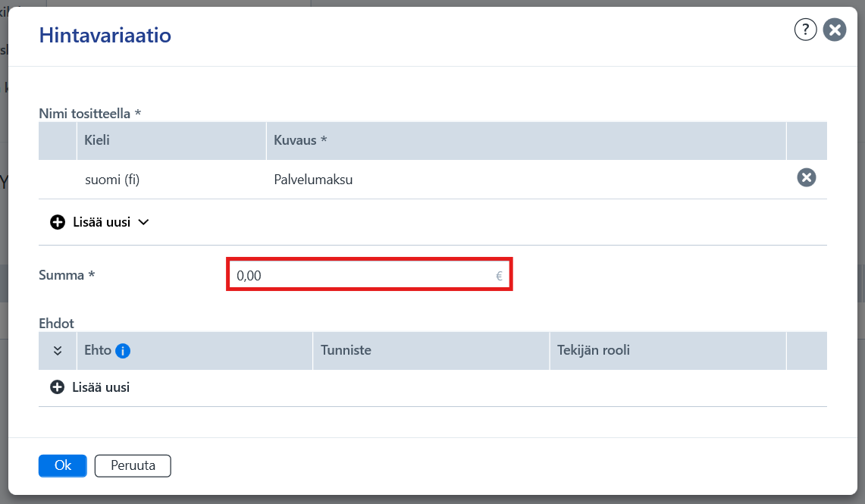Confirm with the Ok button
This screenshot has height=504, width=865.
click(62, 466)
